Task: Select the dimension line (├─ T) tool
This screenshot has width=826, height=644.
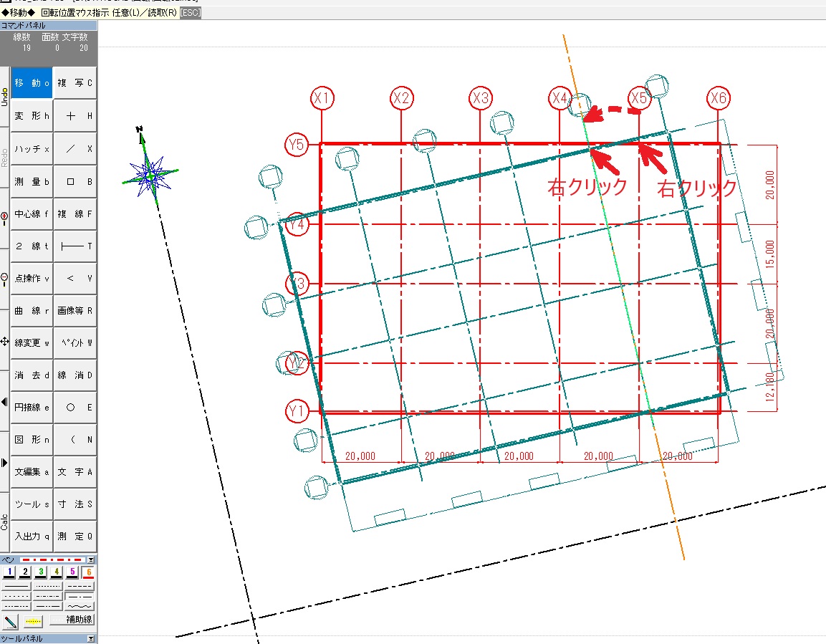Action: [x=75, y=246]
